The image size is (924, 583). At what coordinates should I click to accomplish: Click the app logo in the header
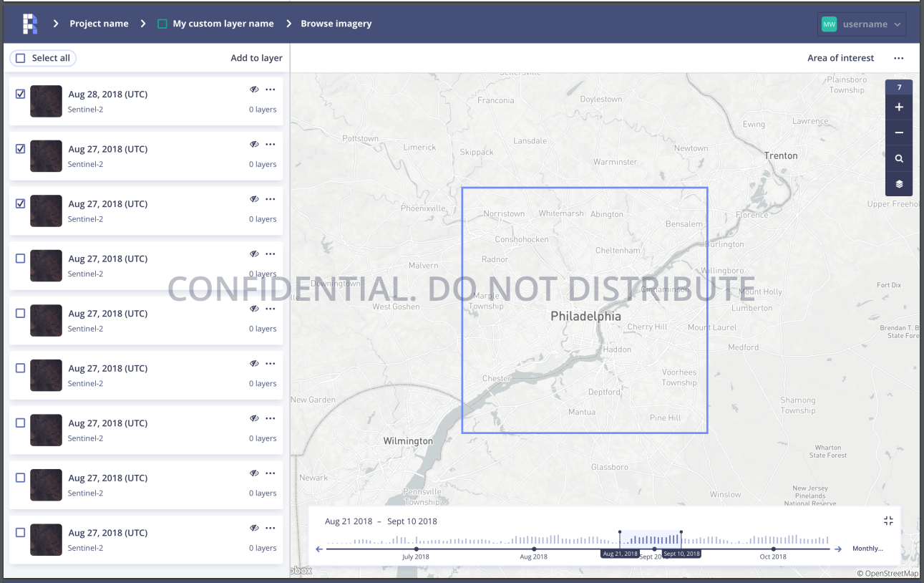30,24
